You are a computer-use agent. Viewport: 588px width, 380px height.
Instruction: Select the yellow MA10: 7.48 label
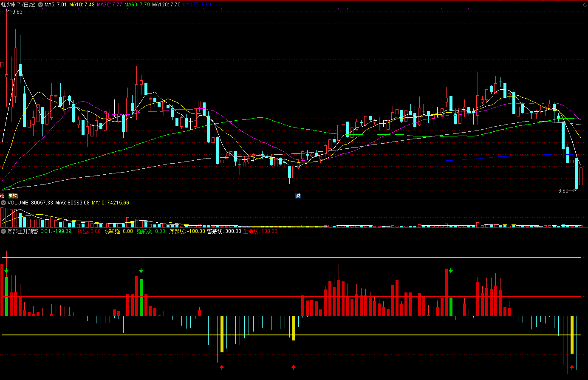pyautogui.click(x=82, y=5)
